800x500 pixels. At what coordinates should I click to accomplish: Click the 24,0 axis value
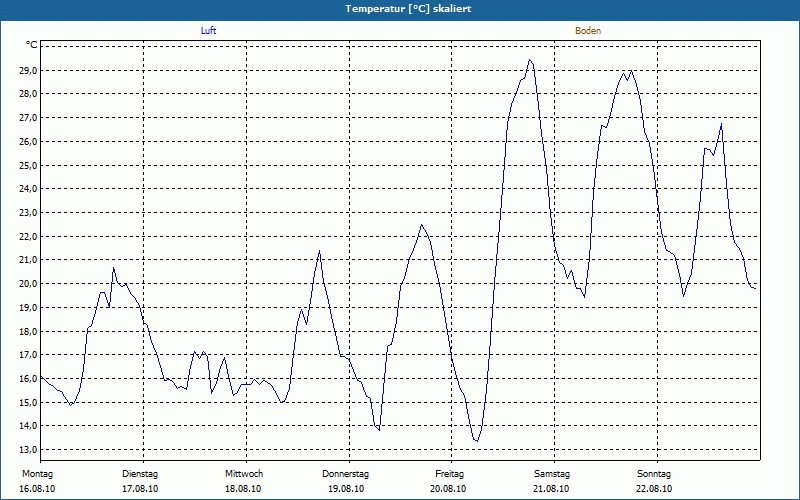point(28,189)
